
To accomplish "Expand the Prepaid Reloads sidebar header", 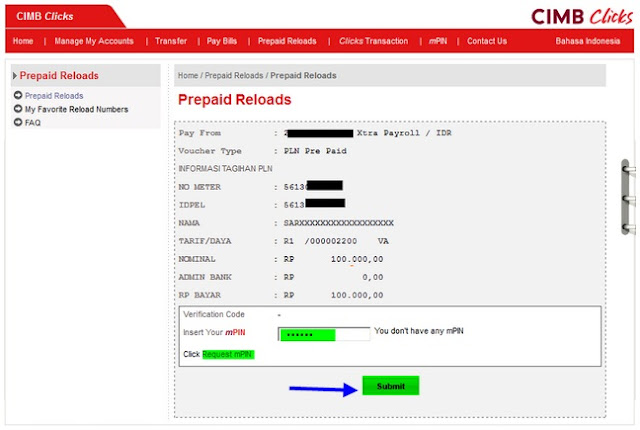I will [x=59, y=75].
